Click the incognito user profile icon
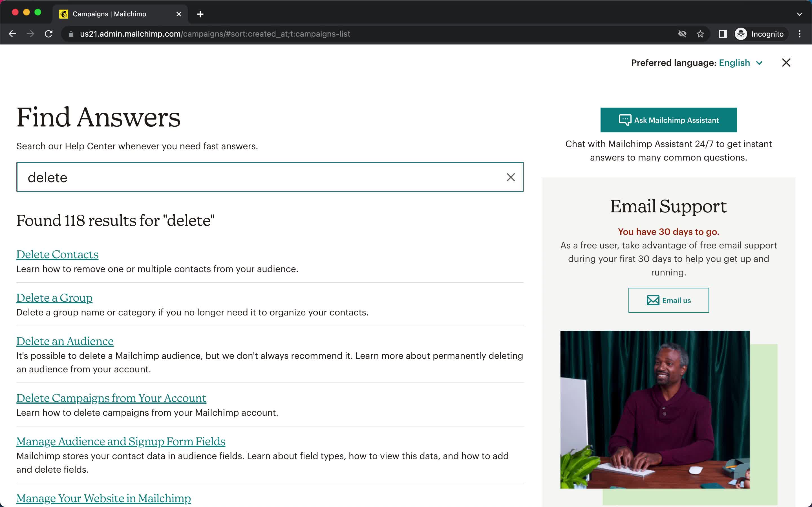 (x=741, y=34)
